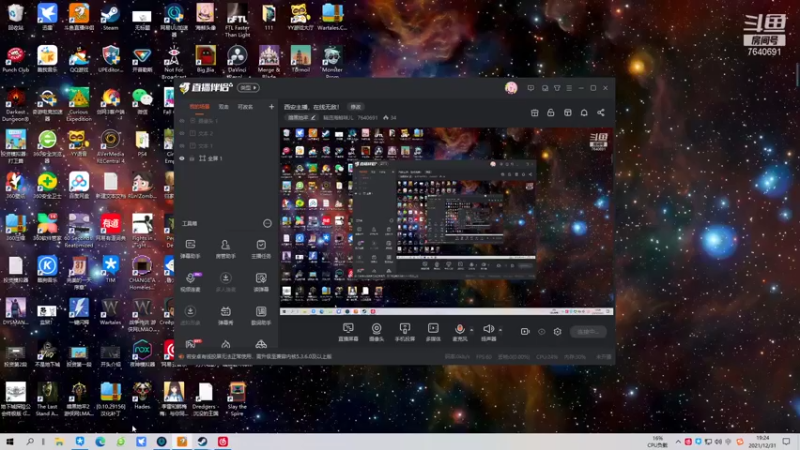Viewport: 800px width, 450px height.
Task: Add a camera source from the bottom toolbar
Action: 376,332
